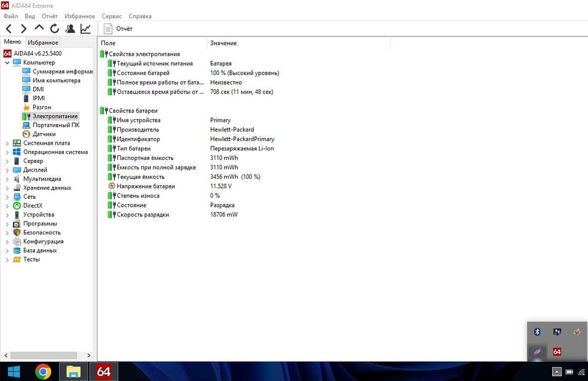This screenshot has height=381, width=588.
Task: Collapse the Компьютер tree node
Action: [x=7, y=63]
